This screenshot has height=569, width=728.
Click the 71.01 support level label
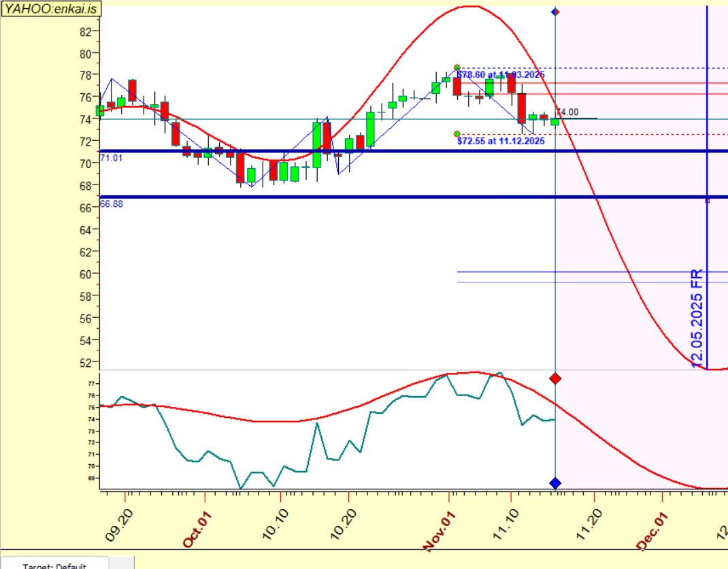tap(112, 158)
